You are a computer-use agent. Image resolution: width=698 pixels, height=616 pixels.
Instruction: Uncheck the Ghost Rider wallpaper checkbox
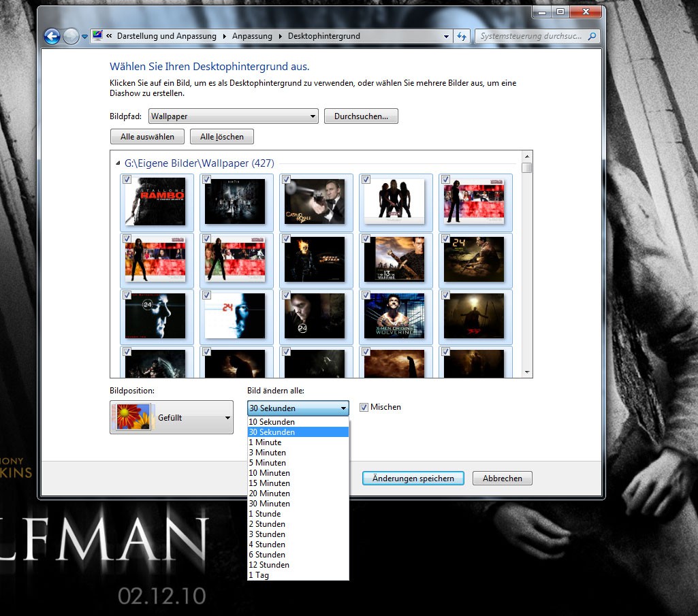point(287,239)
